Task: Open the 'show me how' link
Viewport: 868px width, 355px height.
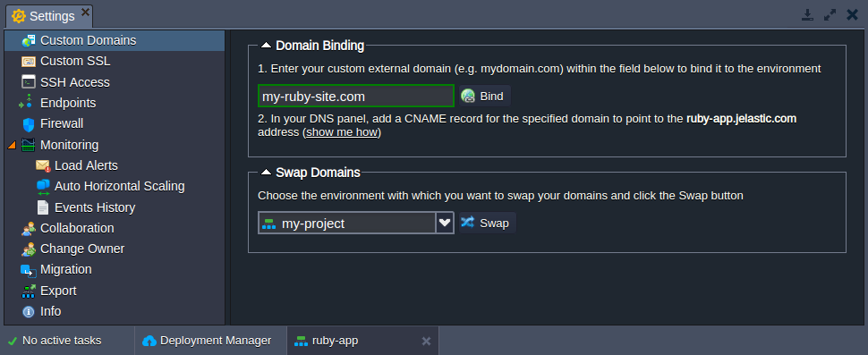Action: point(342,132)
